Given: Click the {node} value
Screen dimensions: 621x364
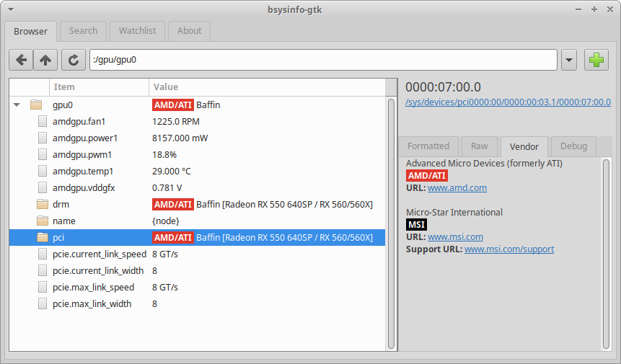Looking at the screenshot, I should pyautogui.click(x=166, y=221).
